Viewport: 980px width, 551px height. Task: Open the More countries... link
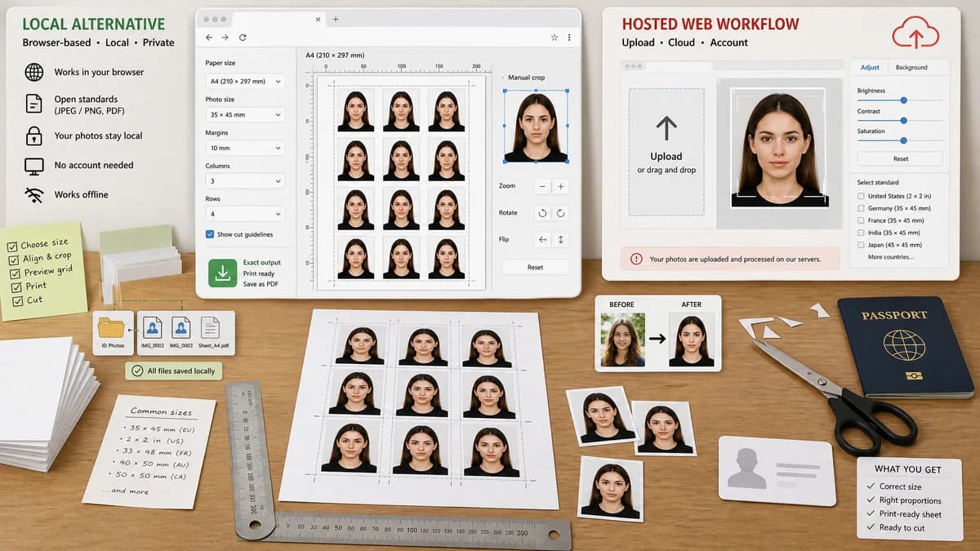point(890,257)
